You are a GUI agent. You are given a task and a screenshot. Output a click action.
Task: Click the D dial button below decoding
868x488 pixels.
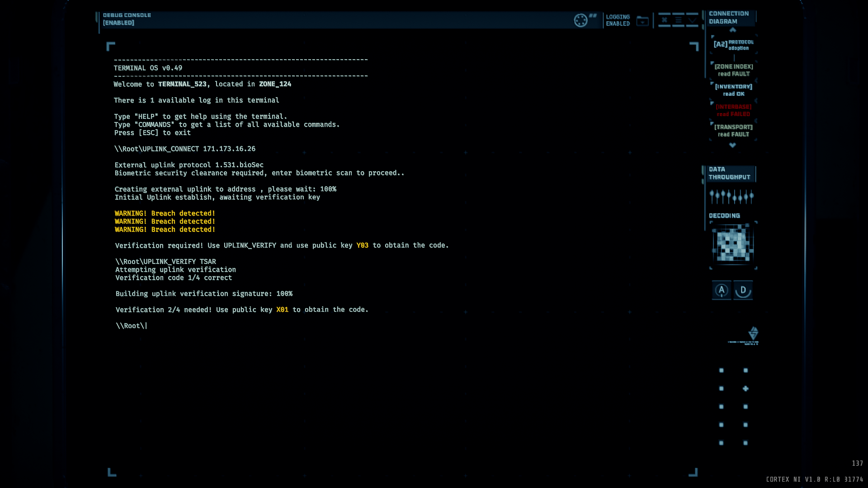coord(743,290)
